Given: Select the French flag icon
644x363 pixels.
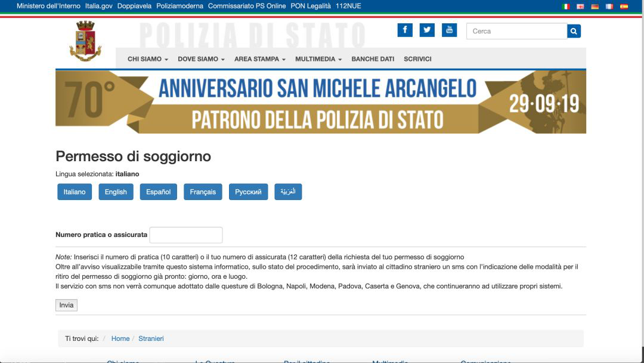Looking at the screenshot, I should click(x=609, y=6).
